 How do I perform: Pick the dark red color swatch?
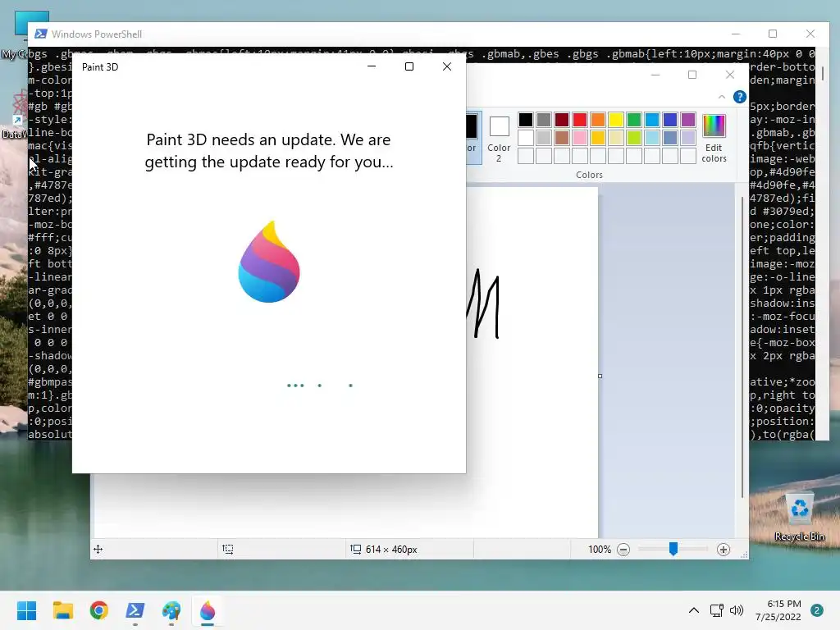pos(561,120)
